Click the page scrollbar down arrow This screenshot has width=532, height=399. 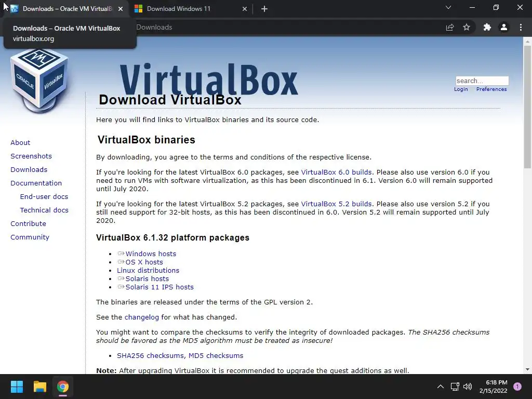pyautogui.click(x=527, y=369)
